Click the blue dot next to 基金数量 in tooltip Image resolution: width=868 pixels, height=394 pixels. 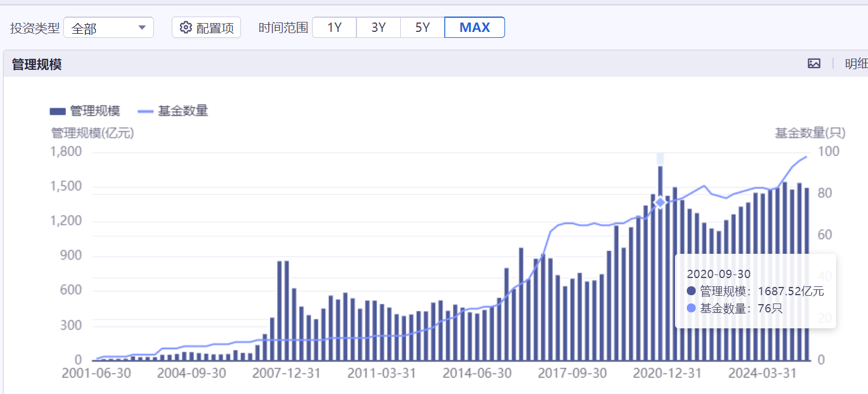tap(692, 308)
